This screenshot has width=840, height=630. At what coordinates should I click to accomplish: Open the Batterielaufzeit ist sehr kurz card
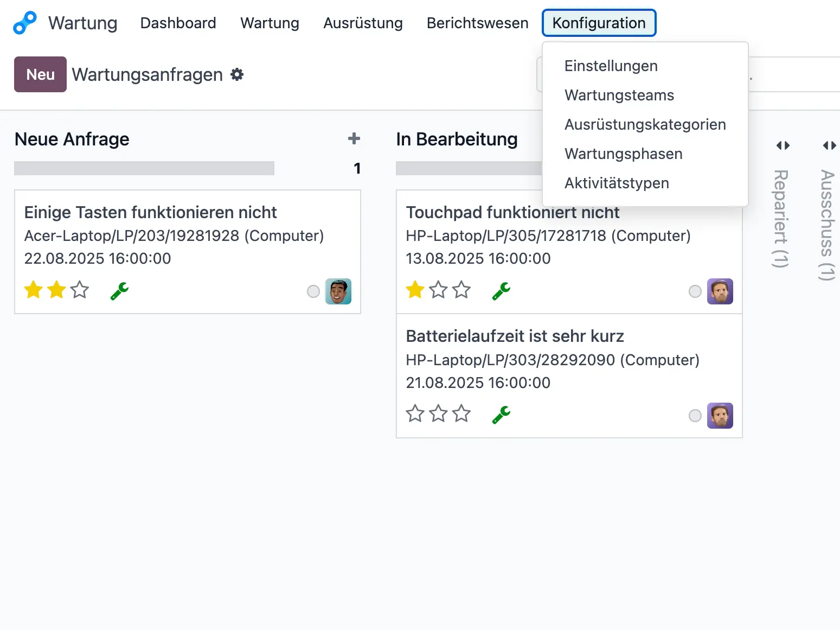pyautogui.click(x=515, y=336)
